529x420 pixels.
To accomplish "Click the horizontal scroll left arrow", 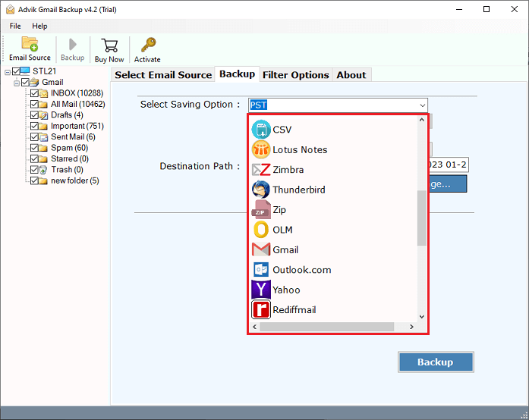I will (255, 327).
